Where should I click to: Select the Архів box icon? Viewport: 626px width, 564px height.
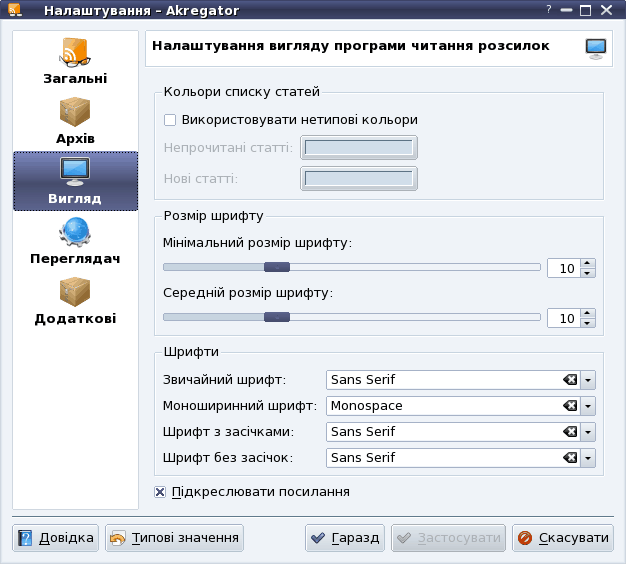(75, 112)
